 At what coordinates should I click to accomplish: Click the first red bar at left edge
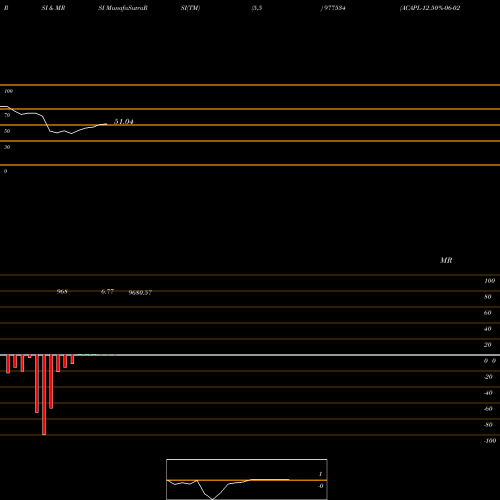(8, 364)
